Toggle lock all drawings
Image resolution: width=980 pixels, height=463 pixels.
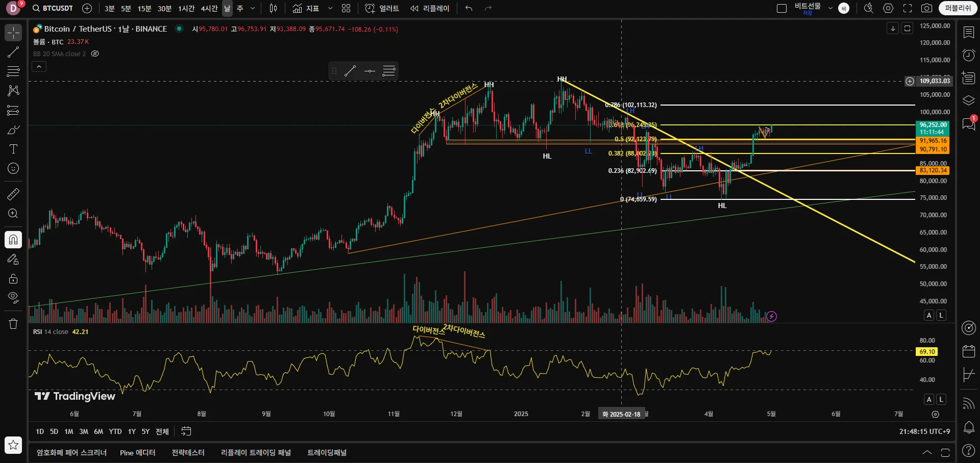point(13,278)
